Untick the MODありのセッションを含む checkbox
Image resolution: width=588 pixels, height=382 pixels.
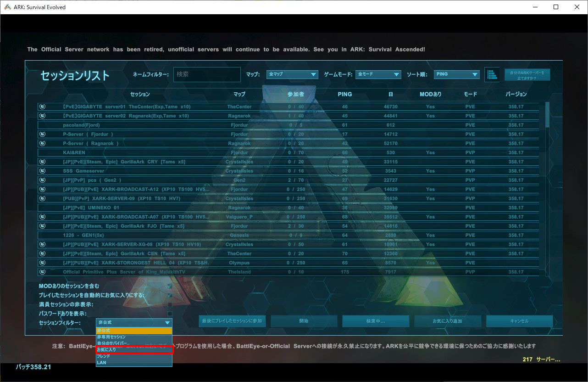(170, 286)
